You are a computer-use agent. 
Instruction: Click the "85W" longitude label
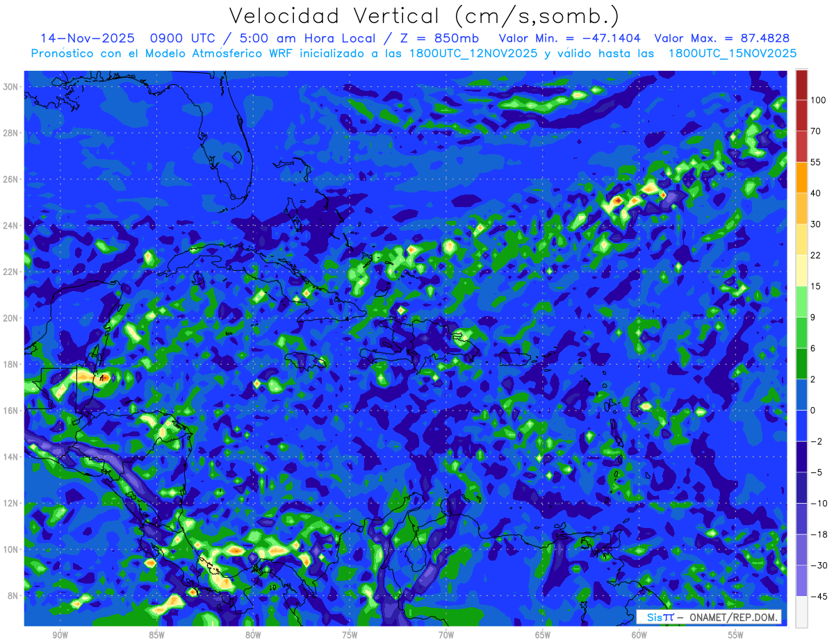156,635
